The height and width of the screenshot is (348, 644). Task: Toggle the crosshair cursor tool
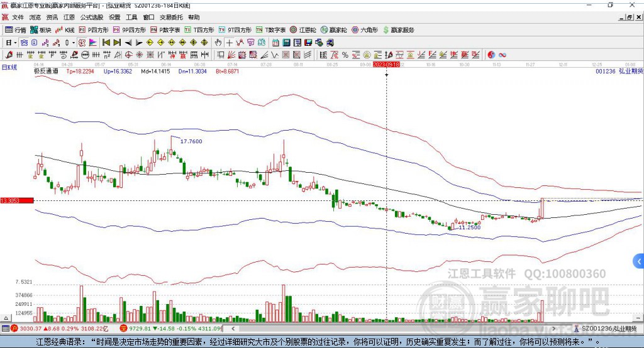click(229, 43)
